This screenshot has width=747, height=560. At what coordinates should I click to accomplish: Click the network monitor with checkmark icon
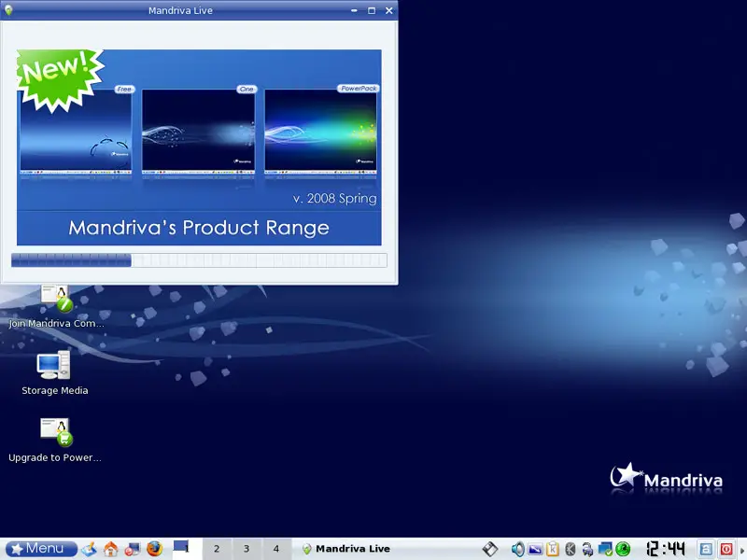pyautogui.click(x=605, y=549)
